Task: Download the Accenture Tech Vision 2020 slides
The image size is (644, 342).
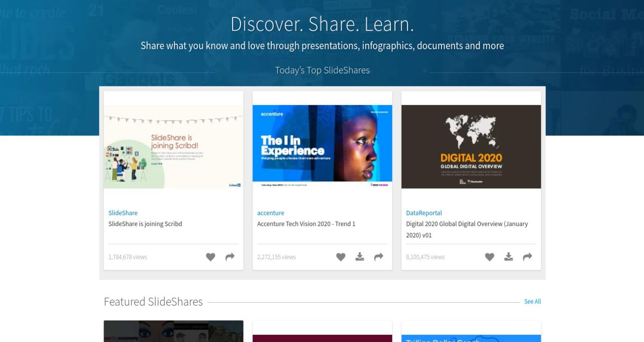Action: [360, 256]
